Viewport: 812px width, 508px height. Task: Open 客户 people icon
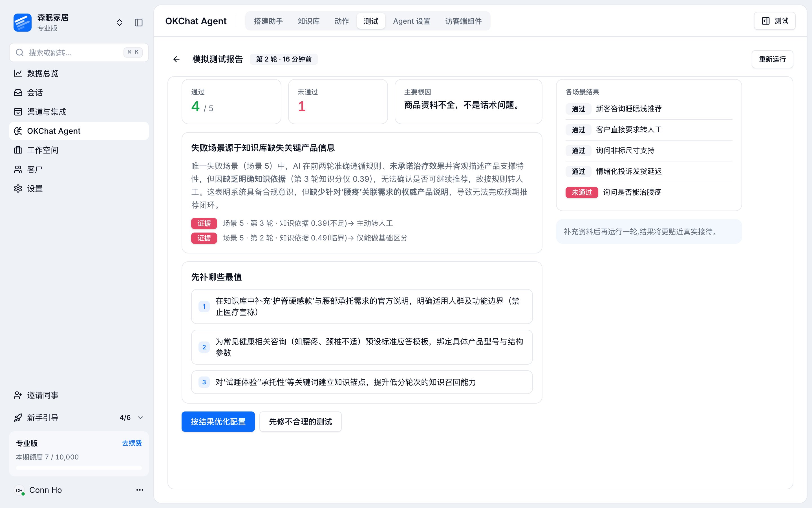click(x=18, y=169)
